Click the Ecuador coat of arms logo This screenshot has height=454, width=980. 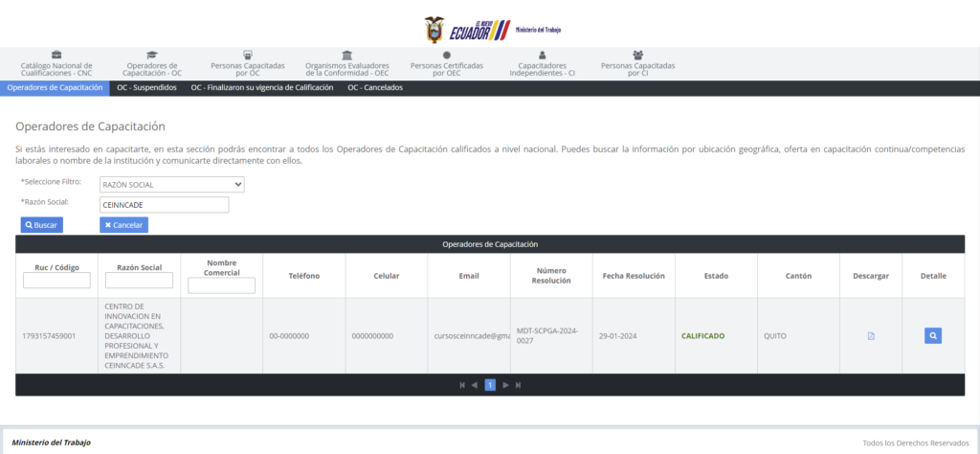click(434, 30)
